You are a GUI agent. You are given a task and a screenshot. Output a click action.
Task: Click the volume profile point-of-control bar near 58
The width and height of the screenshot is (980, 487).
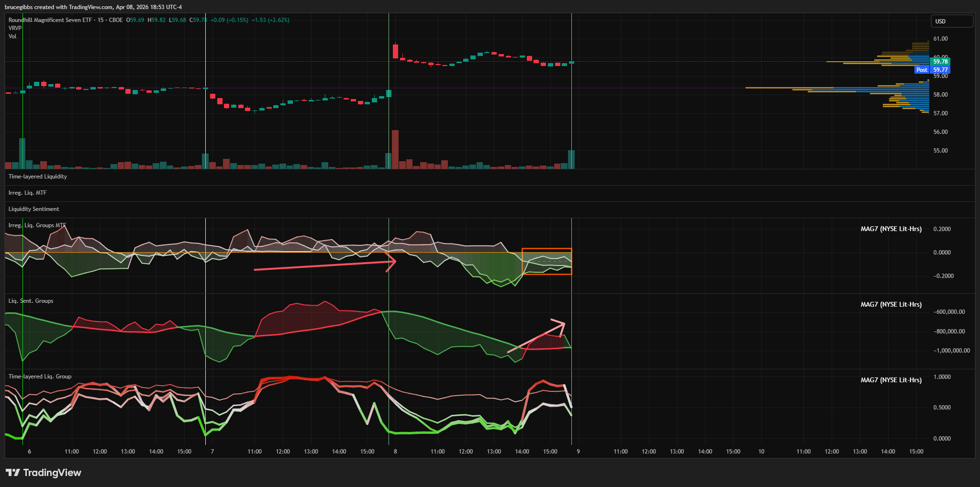(x=837, y=88)
